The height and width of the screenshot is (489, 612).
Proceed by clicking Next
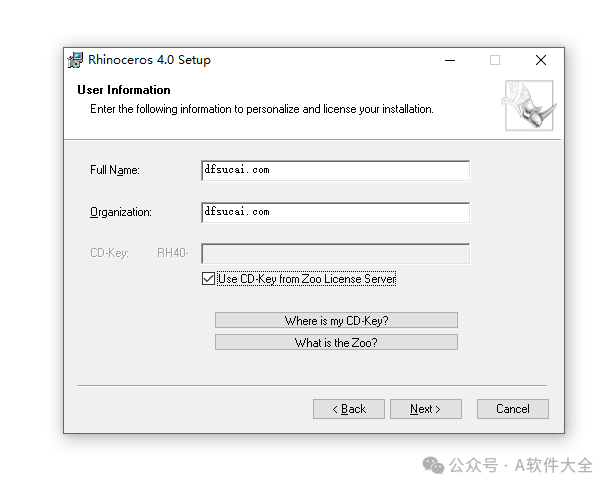[x=426, y=409]
